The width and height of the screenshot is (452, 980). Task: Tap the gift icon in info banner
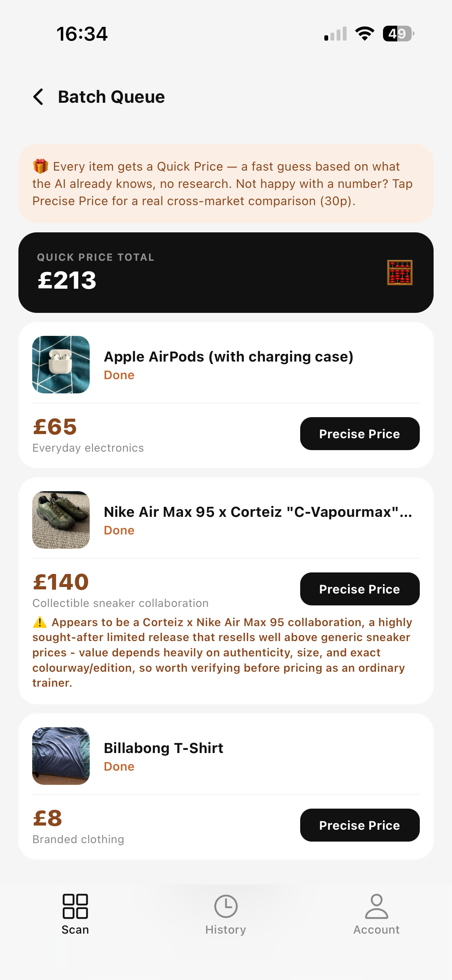coord(40,166)
